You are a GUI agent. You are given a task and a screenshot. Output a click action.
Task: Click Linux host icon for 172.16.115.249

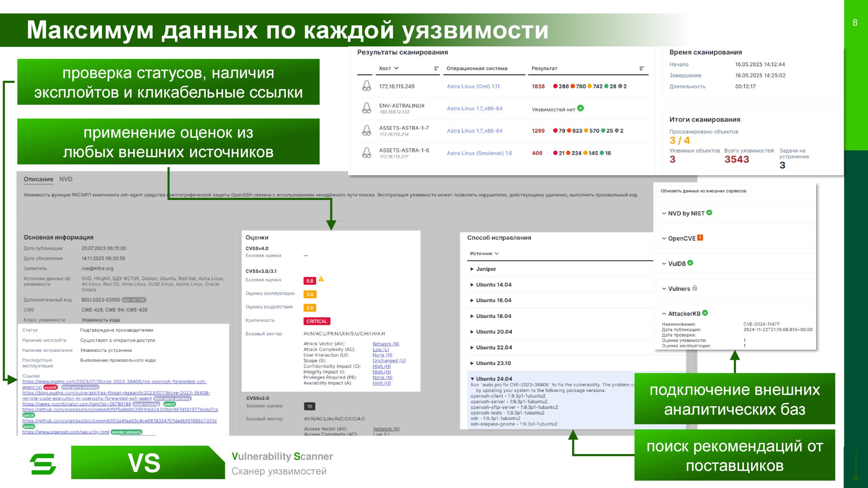click(x=367, y=86)
